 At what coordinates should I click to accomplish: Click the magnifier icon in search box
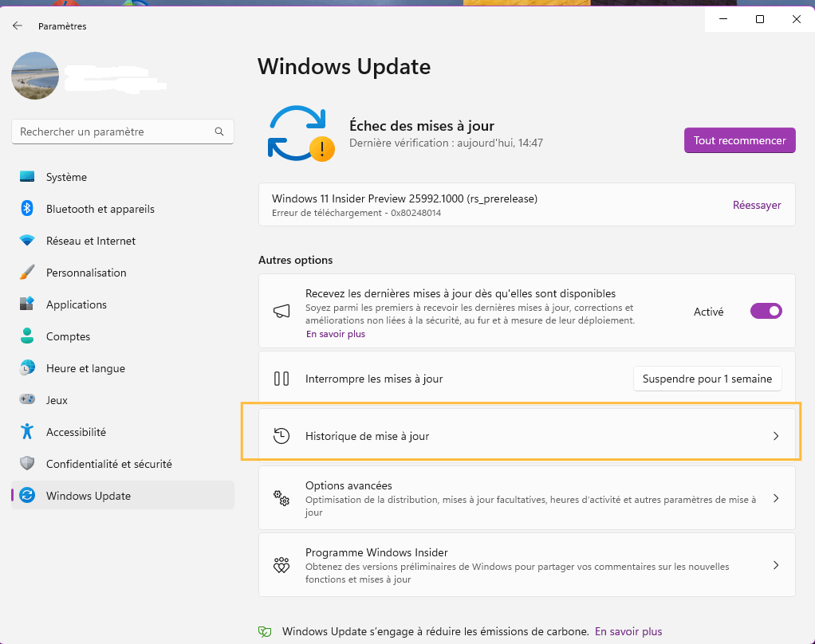point(219,132)
